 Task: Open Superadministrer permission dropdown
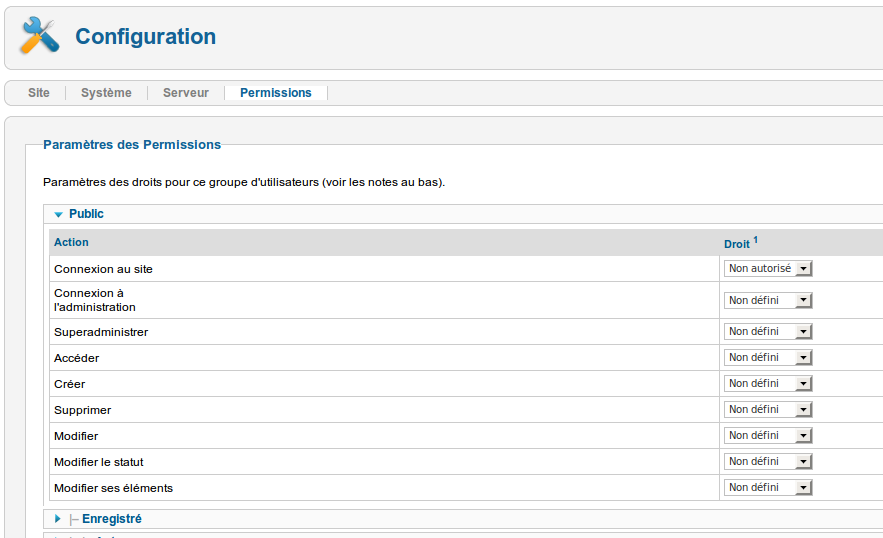tap(768, 332)
